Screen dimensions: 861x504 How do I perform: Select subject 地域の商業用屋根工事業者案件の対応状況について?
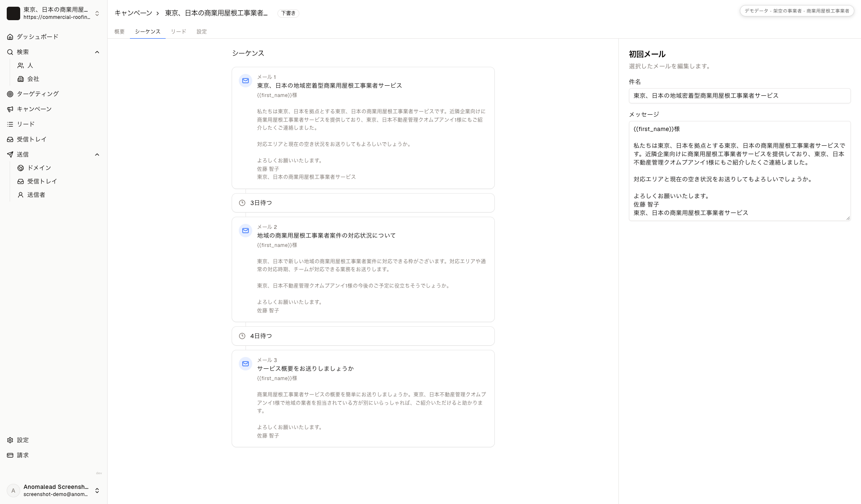tap(326, 236)
